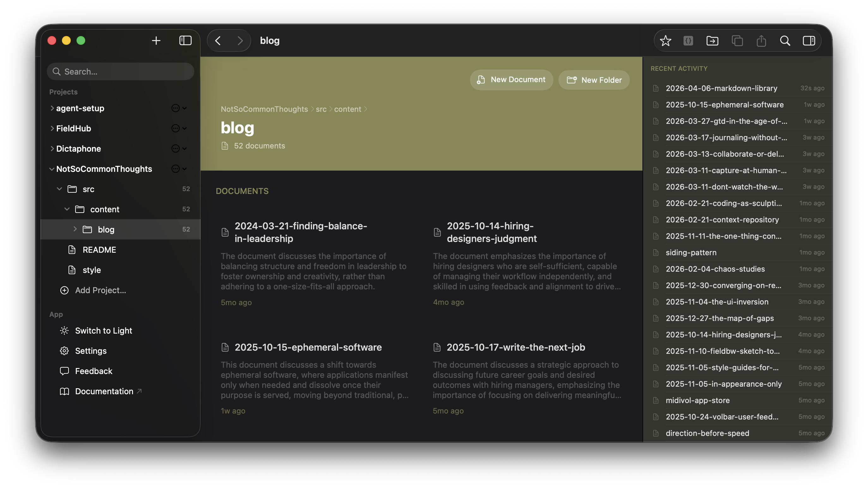
Task: Click the New Document button
Action: click(511, 80)
